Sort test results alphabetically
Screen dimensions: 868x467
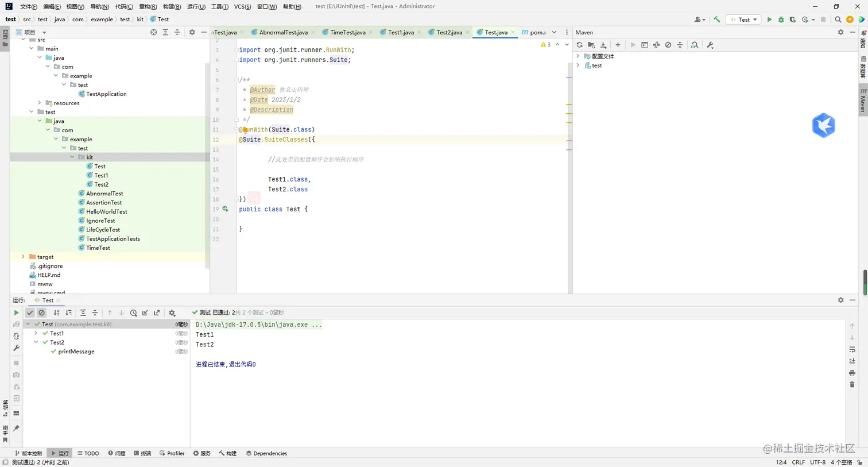point(56,313)
